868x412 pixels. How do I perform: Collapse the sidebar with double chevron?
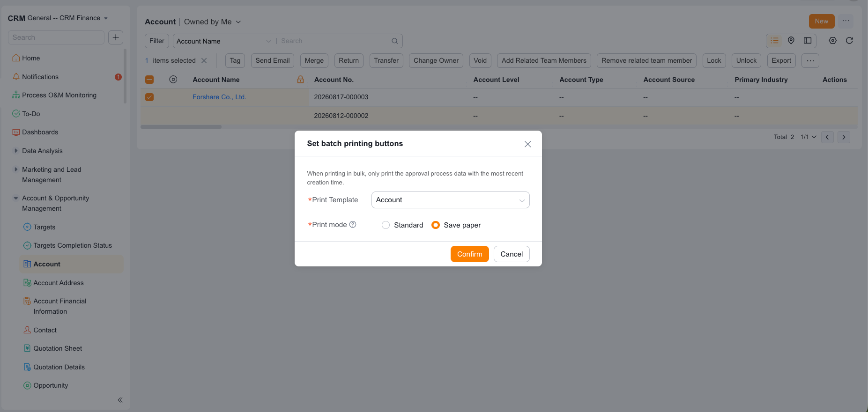click(120, 400)
